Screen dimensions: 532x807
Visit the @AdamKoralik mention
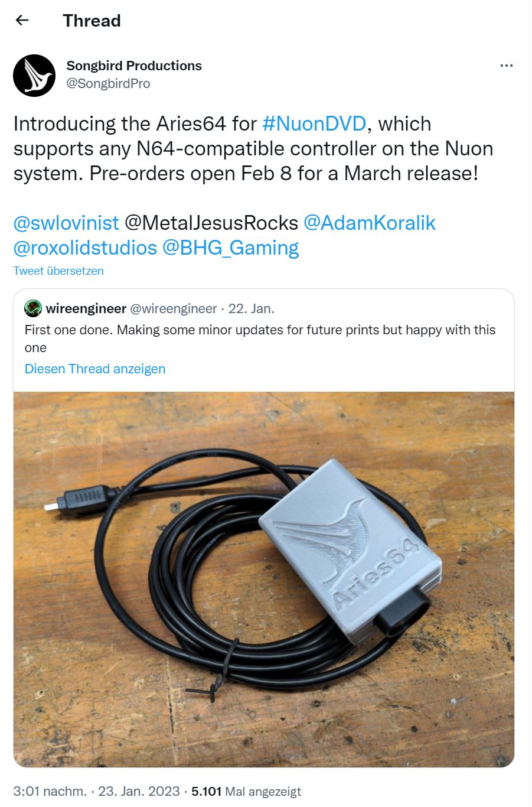pos(370,223)
